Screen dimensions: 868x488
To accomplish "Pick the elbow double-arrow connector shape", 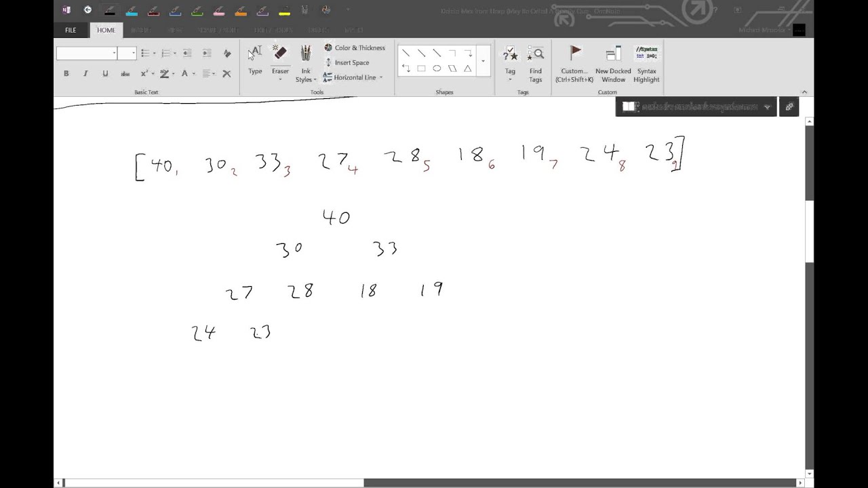I will point(406,68).
